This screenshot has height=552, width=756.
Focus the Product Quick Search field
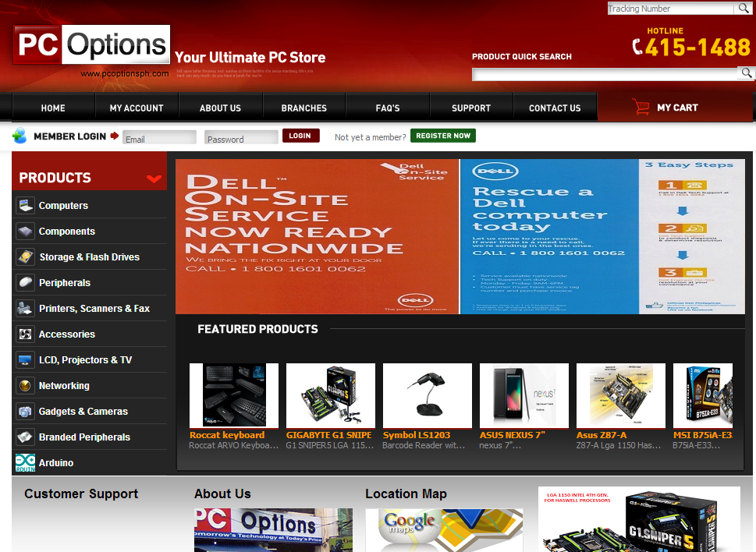(x=606, y=74)
